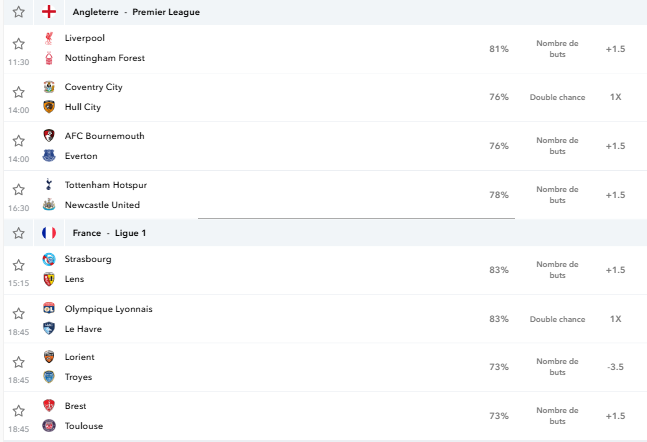
Task: Click the Olympique Lyonnais crest icon
Action: (49, 308)
